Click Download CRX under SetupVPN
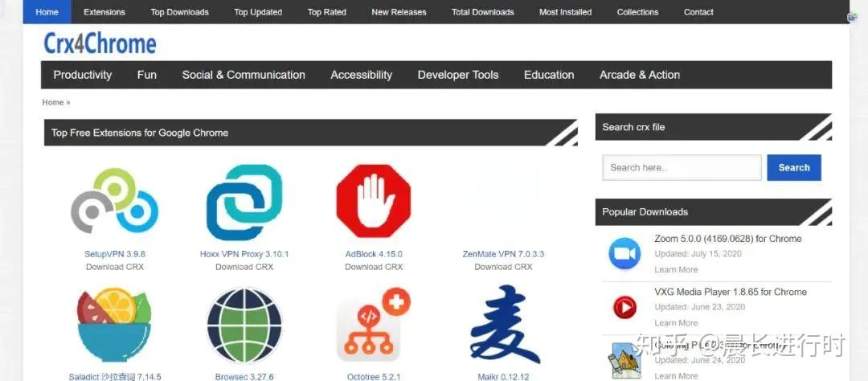The width and height of the screenshot is (868, 381). [x=115, y=267]
